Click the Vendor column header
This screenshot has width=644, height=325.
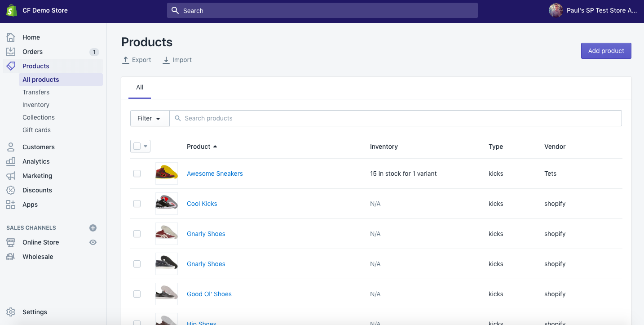click(555, 147)
